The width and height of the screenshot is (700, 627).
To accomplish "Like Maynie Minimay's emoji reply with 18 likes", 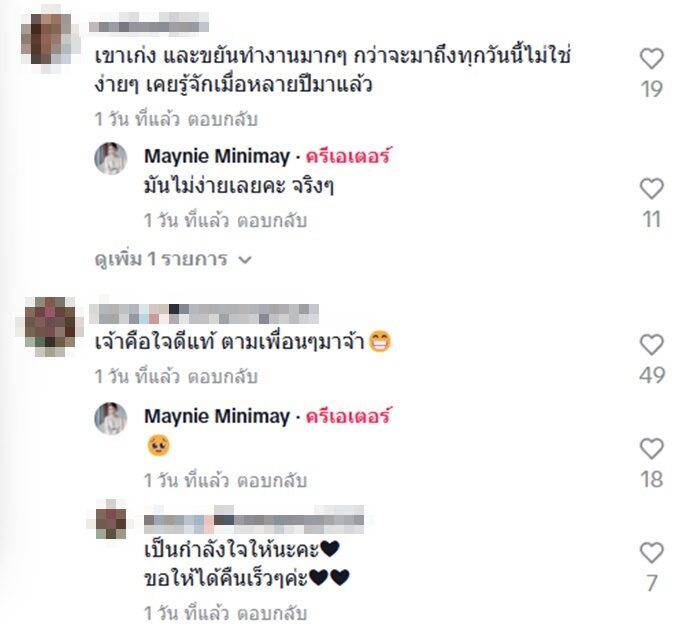I will (x=651, y=449).
